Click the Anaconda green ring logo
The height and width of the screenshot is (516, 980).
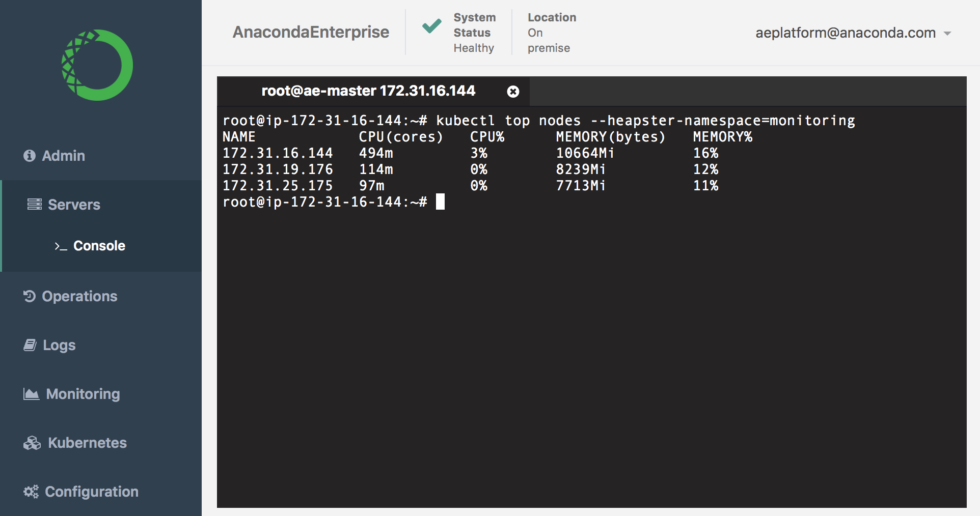pos(97,65)
